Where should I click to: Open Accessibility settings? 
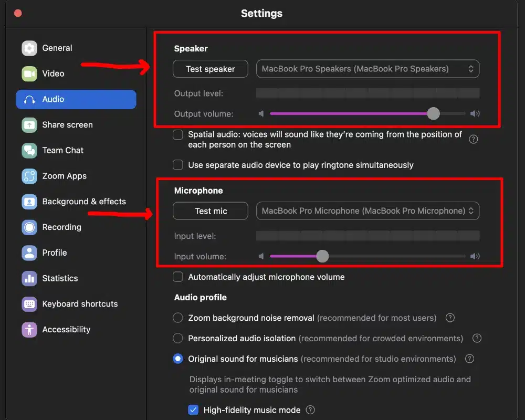point(76,330)
